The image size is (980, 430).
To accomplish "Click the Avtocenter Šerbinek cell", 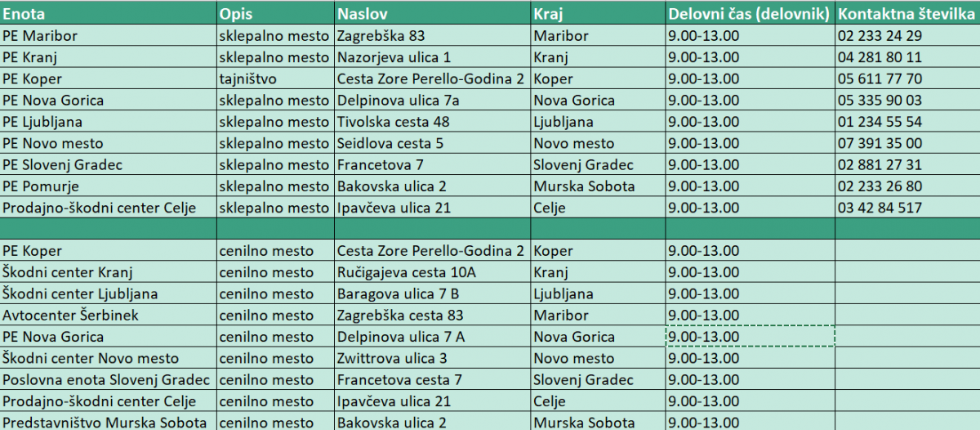I will (x=108, y=315).
